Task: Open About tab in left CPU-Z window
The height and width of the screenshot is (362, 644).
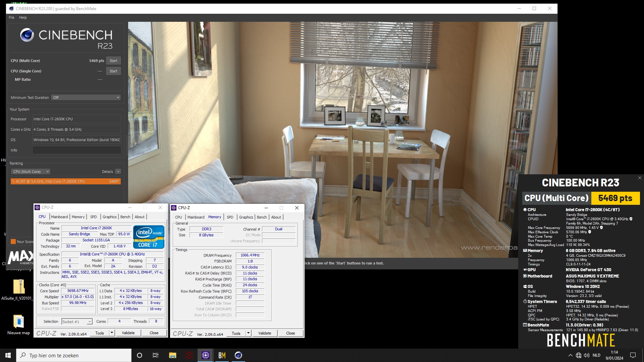Action: coord(140,217)
